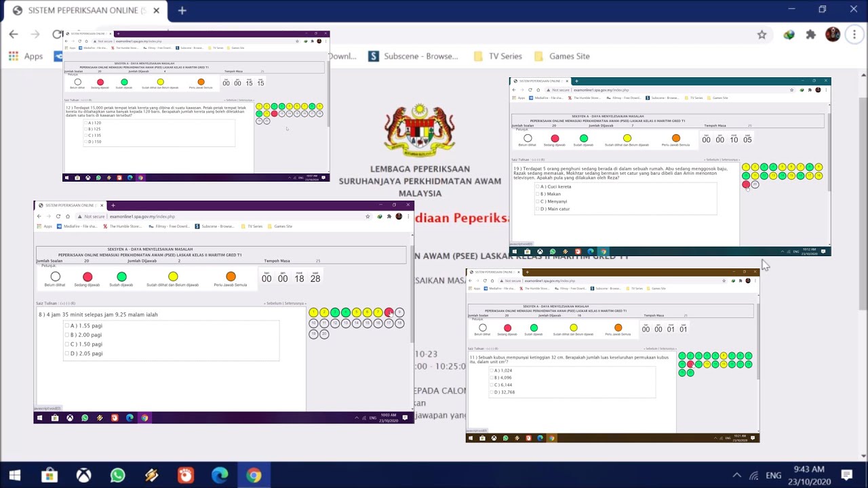Tick option B) 4,096 in question 11
Viewport: 868px width, 488px height.
492,378
